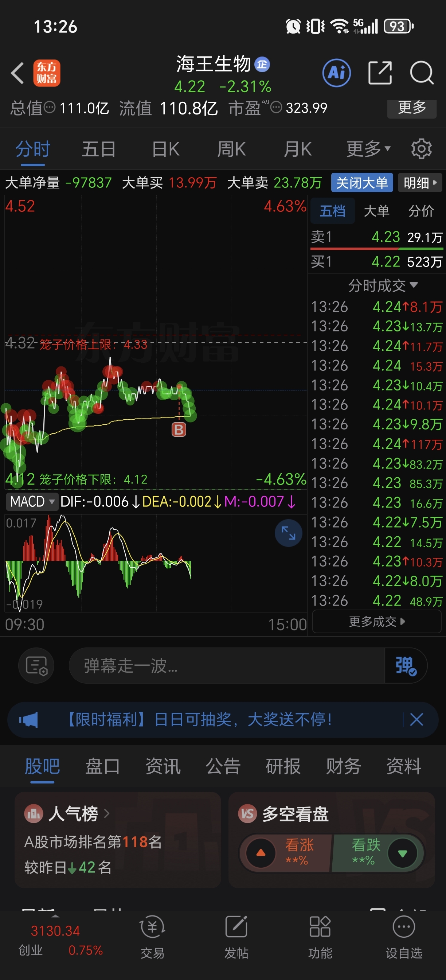Image resolution: width=446 pixels, height=980 pixels.
Task: Tap the 人气榜 ranking icon
Action: click(34, 814)
